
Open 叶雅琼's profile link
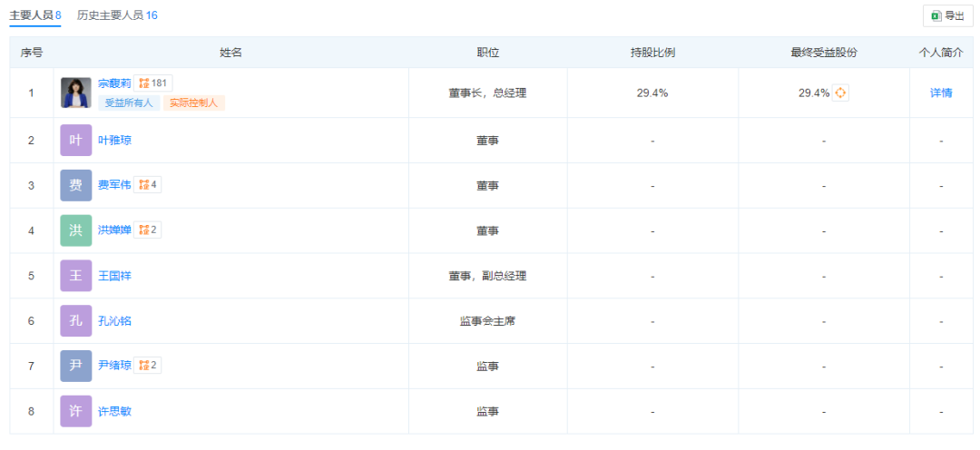115,141
